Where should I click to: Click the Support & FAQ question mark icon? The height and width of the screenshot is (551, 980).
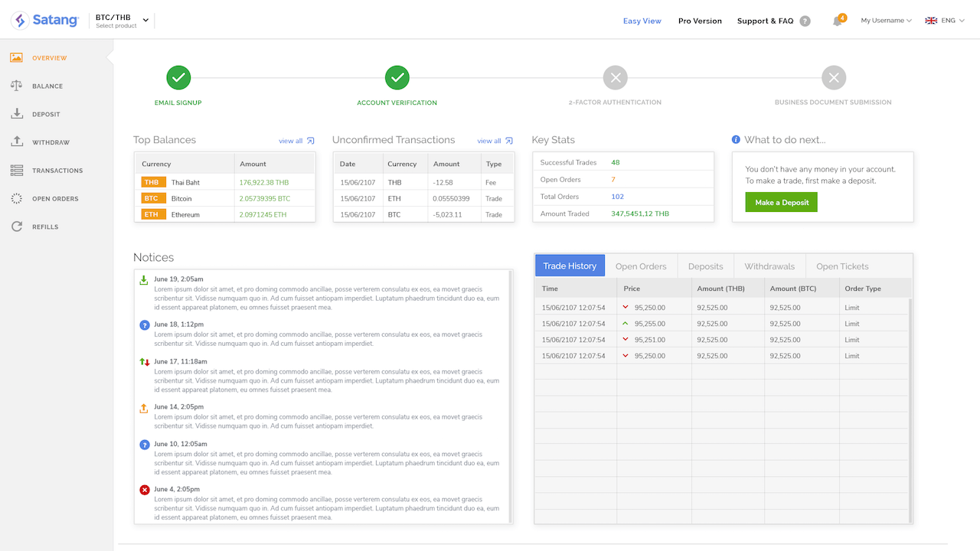[x=805, y=21]
